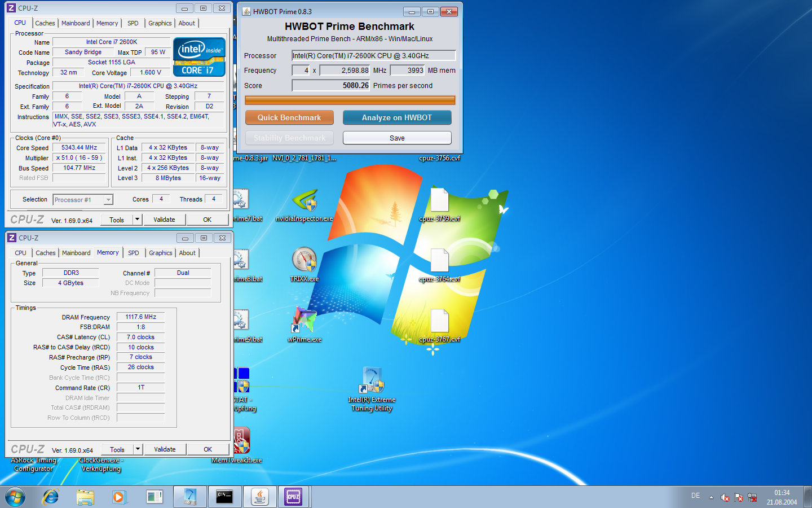Screen dimensions: 812x508
Task: Click the orange HWBOT benchmark progress bar
Action: [350, 100]
